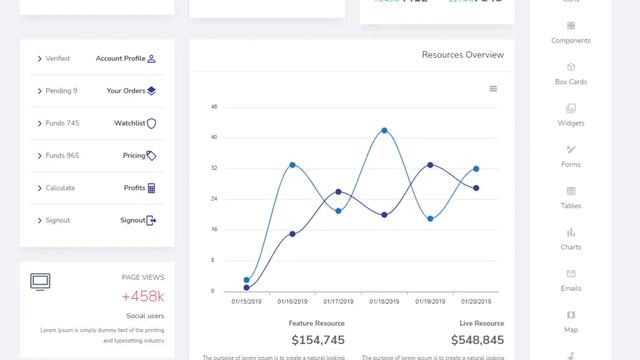Click the $154,745 Feature Resource value
Screen dimensions: 640x360
coord(318,340)
